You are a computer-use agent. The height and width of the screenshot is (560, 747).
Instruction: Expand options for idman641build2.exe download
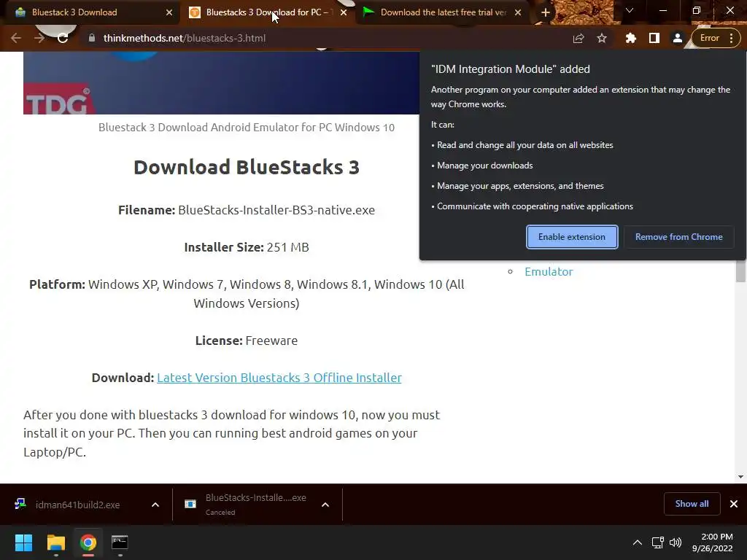[x=155, y=505]
